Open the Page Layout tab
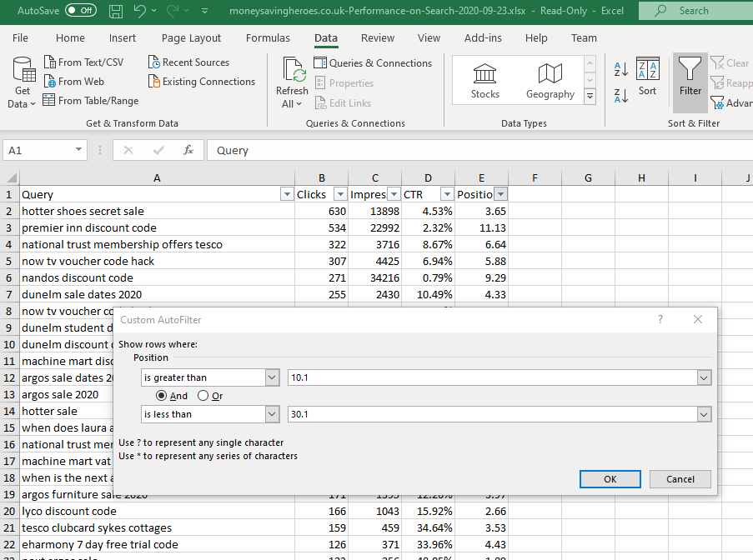Screen dimensions: 753x560 (x=191, y=37)
